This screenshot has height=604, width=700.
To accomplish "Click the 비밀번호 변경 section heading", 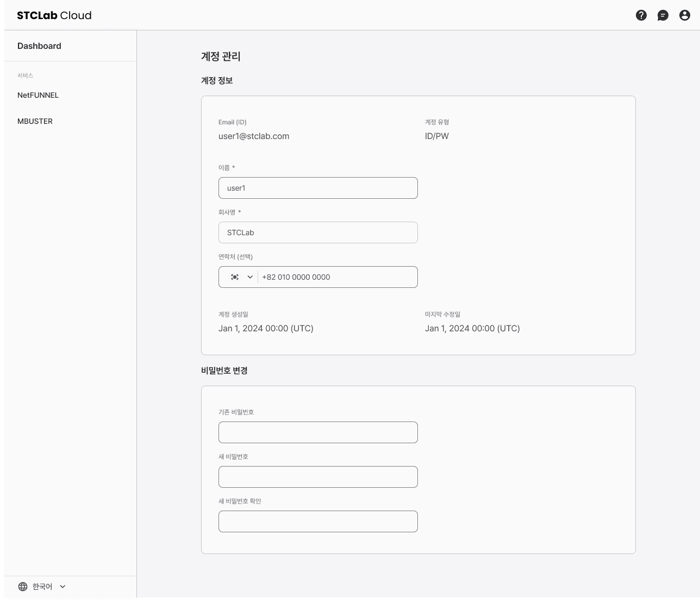I will (224, 370).
